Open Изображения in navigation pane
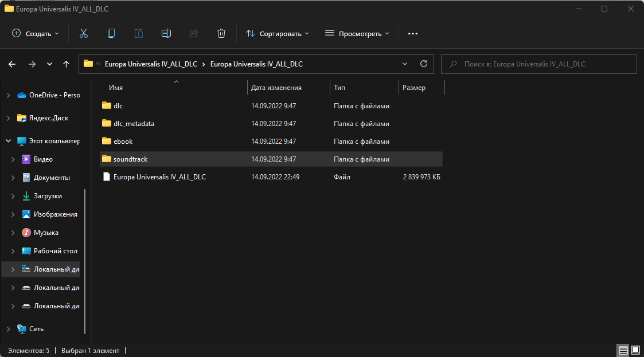 [55, 214]
